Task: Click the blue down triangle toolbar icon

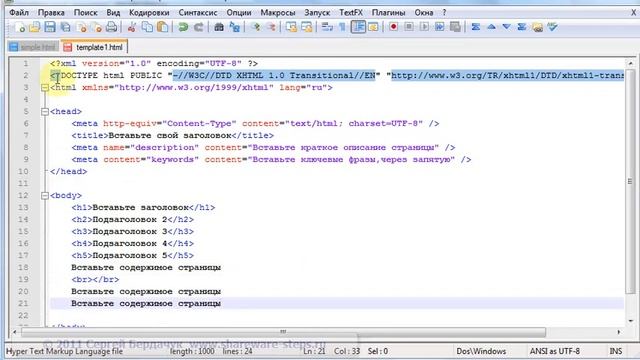Action: click(507, 27)
